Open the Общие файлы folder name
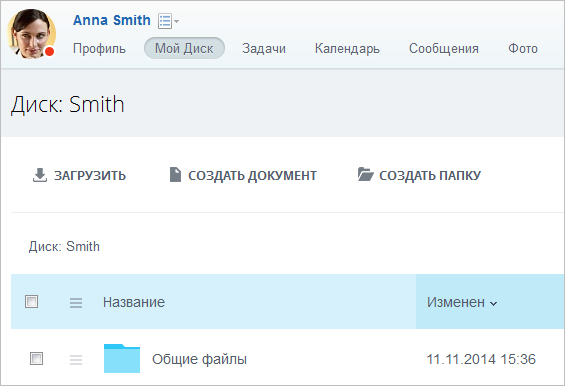The image size is (565, 386). click(199, 359)
